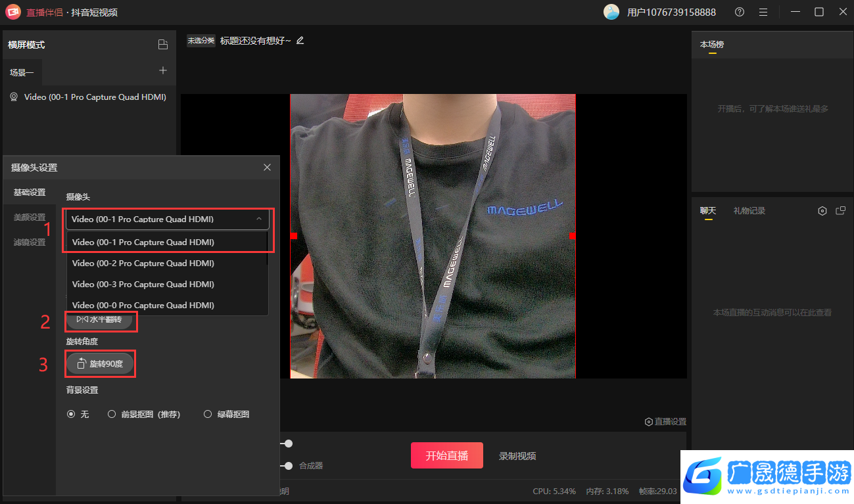Screen dimensions: 854x504
Task: Switch to 礼物记录 tab
Action: coord(749,211)
